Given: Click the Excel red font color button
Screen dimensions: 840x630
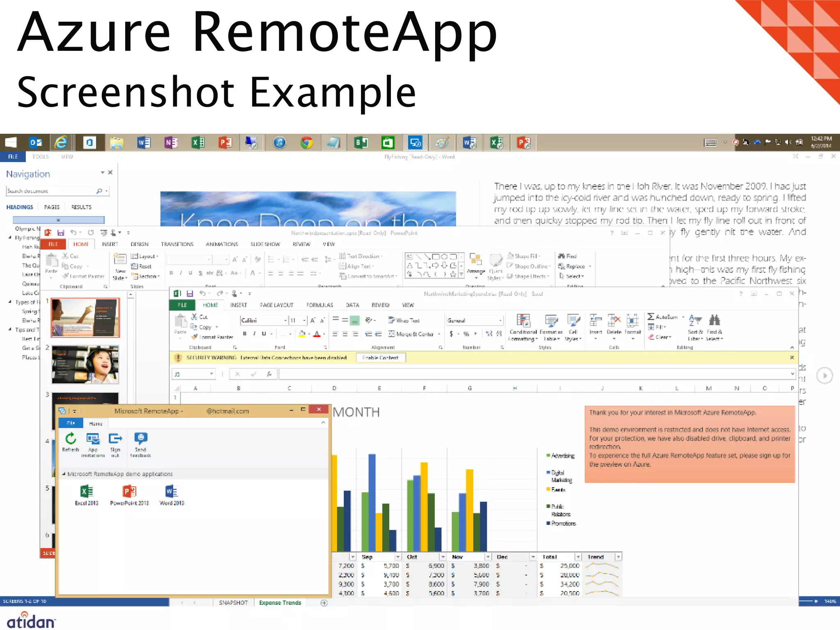Looking at the screenshot, I should pos(316,334).
